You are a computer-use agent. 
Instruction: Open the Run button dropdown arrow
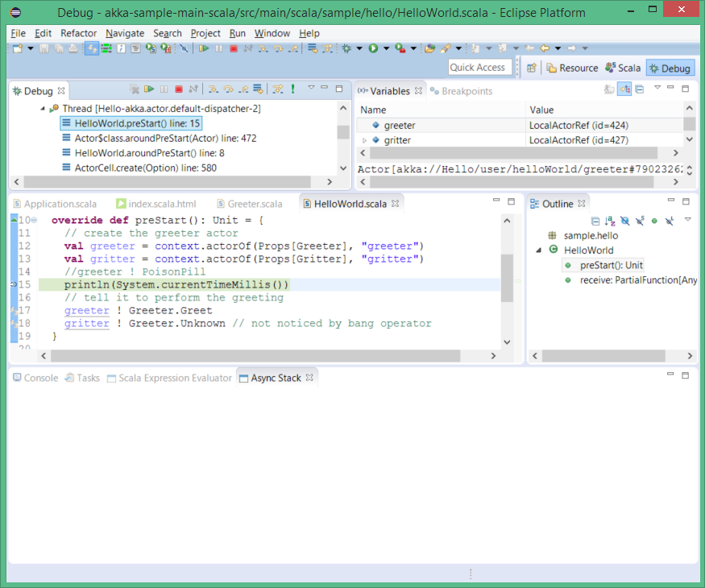pyautogui.click(x=387, y=49)
